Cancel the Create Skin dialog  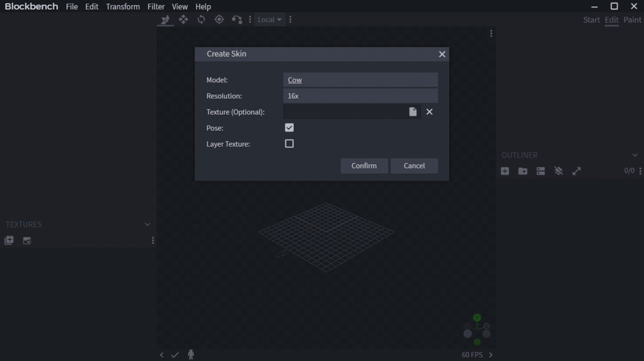click(x=414, y=166)
